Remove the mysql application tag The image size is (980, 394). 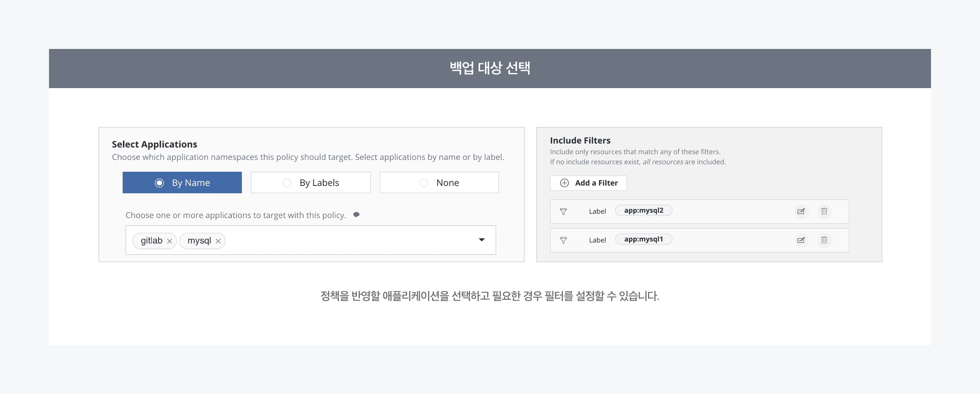pyautogui.click(x=218, y=241)
